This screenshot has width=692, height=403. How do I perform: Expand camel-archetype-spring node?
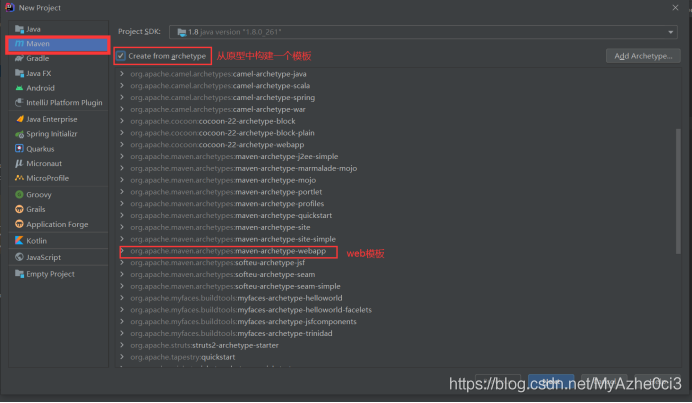coord(122,98)
